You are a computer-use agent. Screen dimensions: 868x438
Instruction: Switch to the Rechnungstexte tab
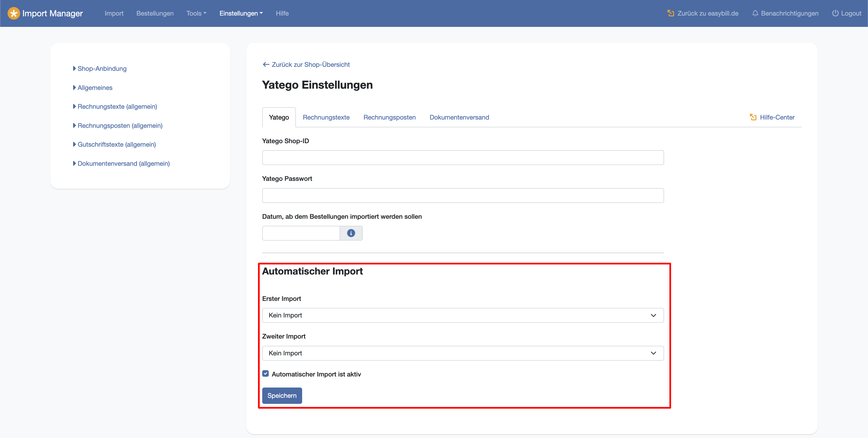click(x=326, y=117)
